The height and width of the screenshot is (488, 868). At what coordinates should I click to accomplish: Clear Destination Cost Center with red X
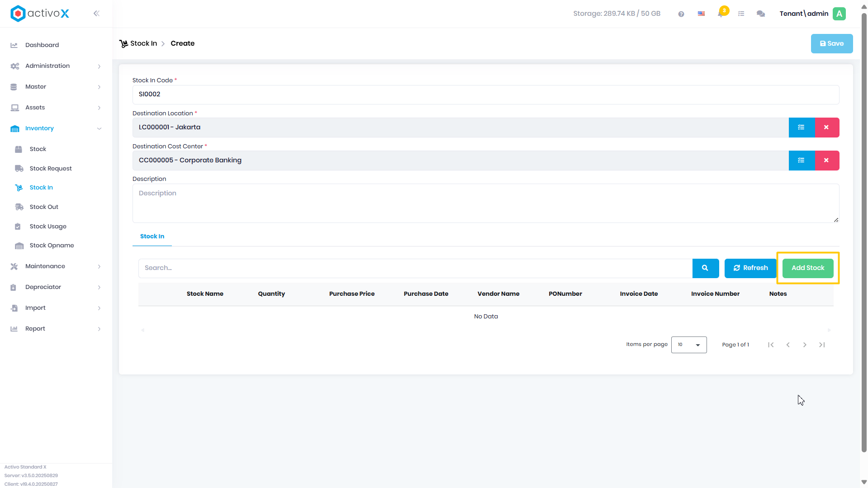827,161
